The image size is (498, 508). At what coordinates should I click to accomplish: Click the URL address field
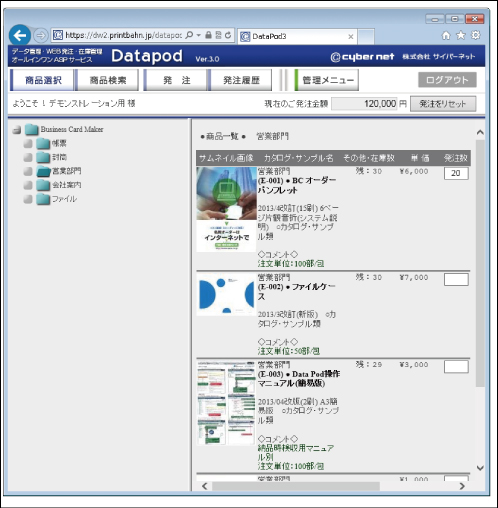[x=123, y=35]
